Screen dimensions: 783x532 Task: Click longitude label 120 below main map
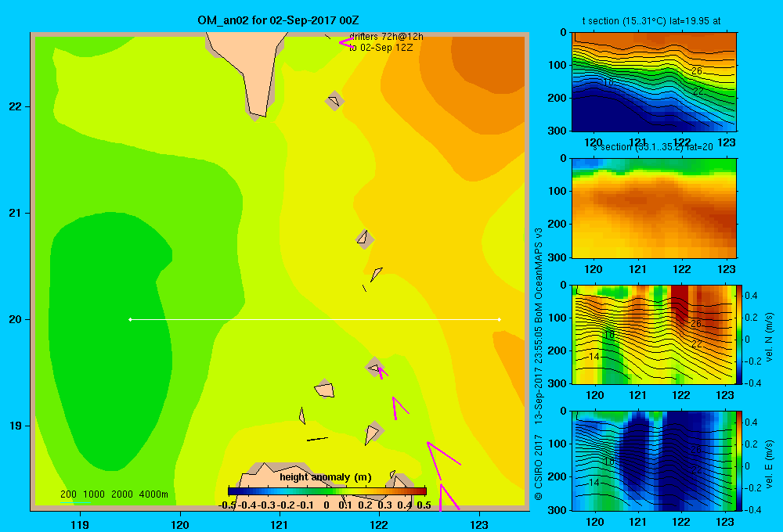180,524
